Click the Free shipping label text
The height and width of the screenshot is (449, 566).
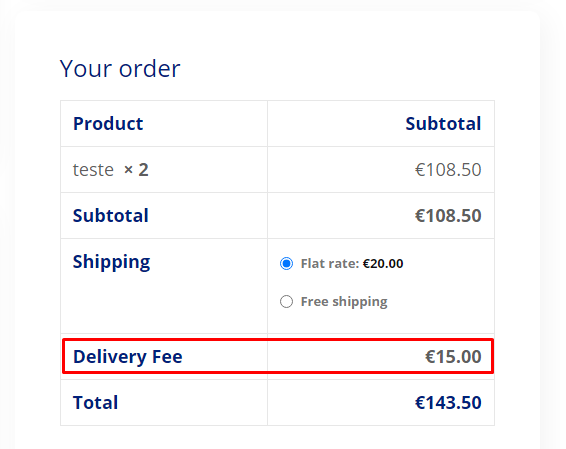pyautogui.click(x=344, y=301)
